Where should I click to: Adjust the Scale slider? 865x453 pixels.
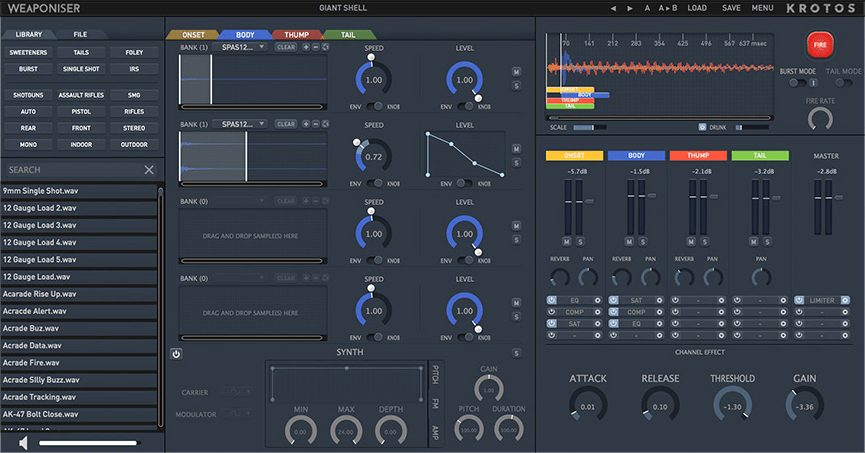point(589,127)
